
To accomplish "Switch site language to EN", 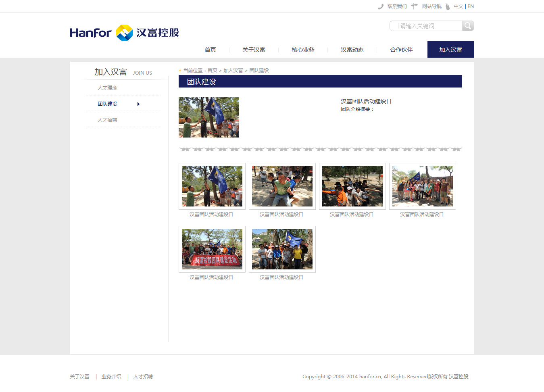I will [x=470, y=6].
